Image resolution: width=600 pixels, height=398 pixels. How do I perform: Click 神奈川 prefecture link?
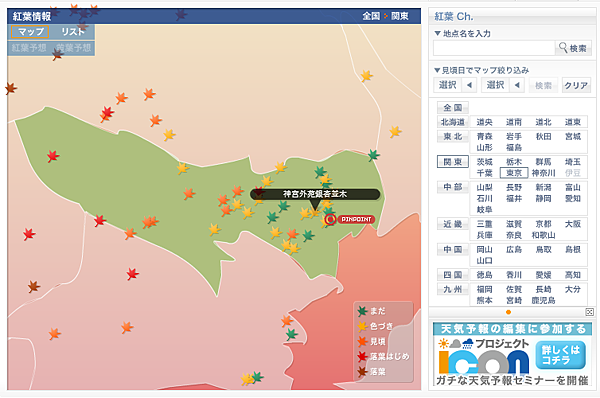(543, 173)
